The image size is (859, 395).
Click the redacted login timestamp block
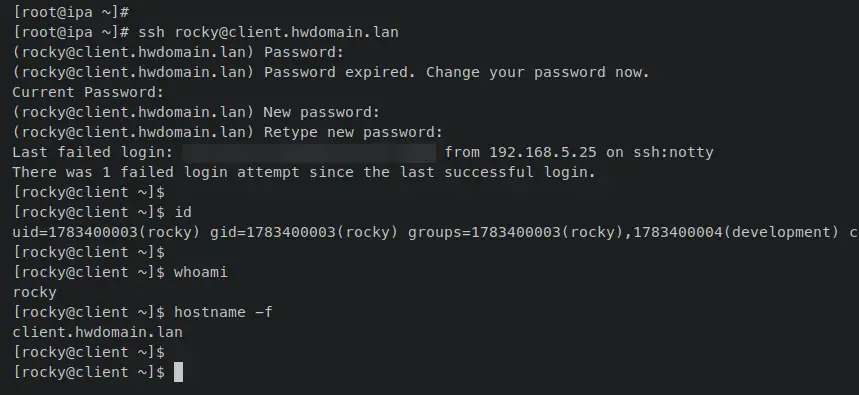coord(309,153)
